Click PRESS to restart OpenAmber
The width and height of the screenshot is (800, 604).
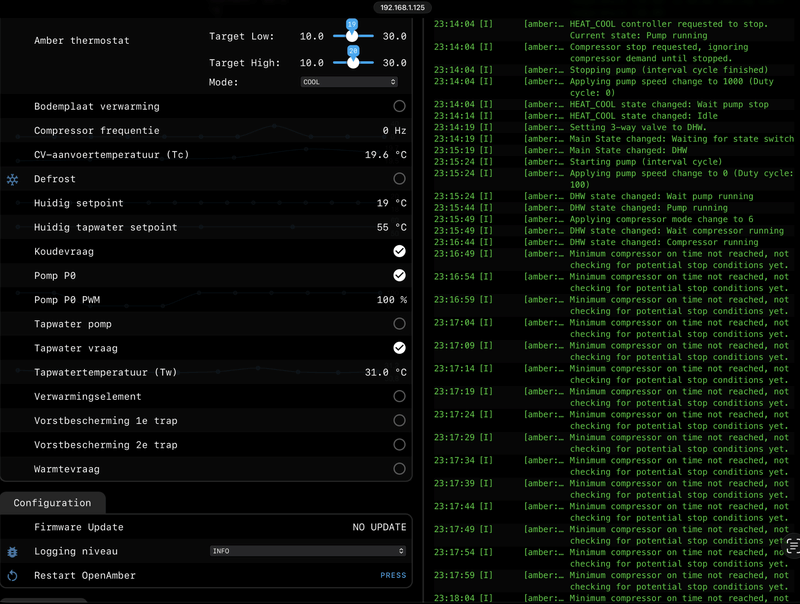tap(393, 575)
